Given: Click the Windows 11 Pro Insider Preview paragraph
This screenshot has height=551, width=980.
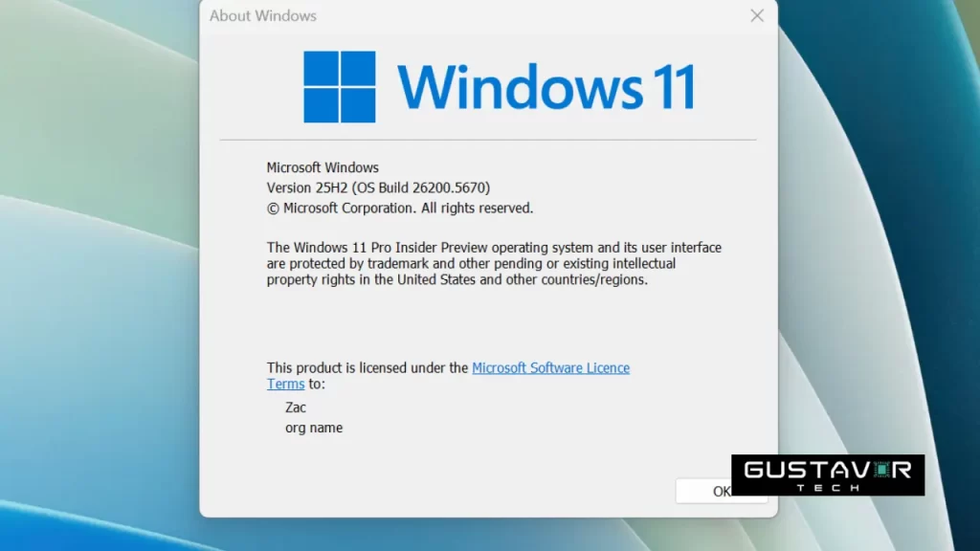Looking at the screenshot, I should point(495,264).
